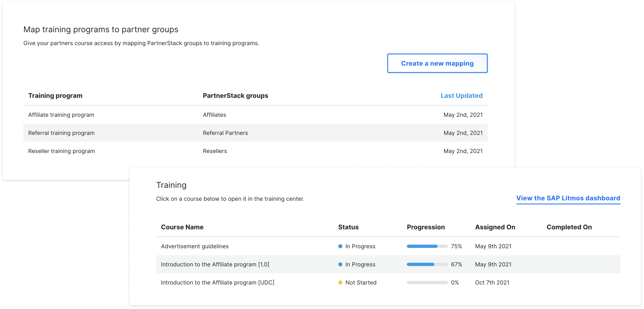Open Introduction to the Affiliate program [UDC]

(217, 282)
